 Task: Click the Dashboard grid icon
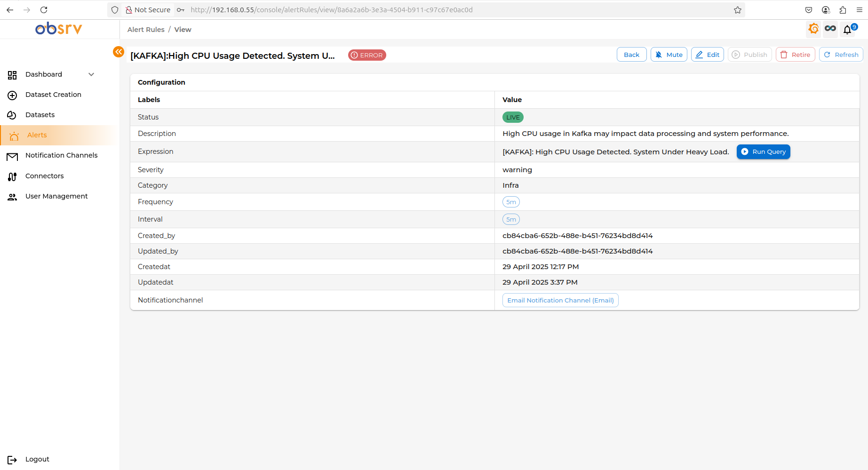click(x=12, y=75)
